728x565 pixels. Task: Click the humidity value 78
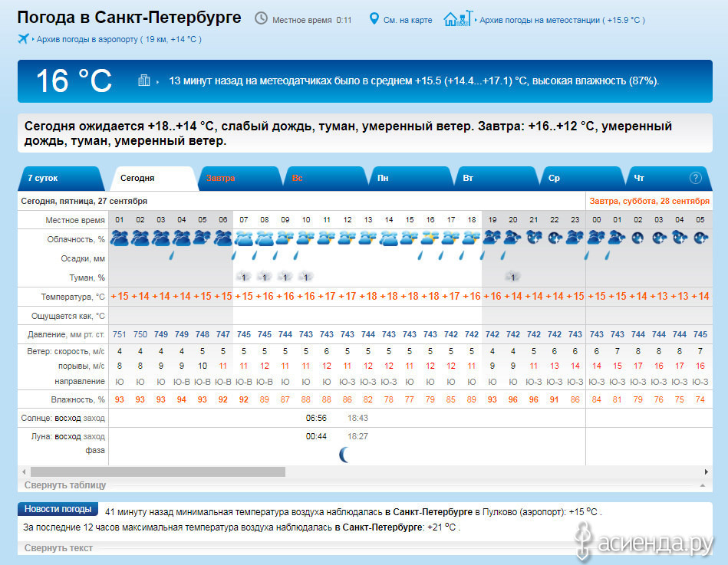pyautogui.click(x=389, y=399)
